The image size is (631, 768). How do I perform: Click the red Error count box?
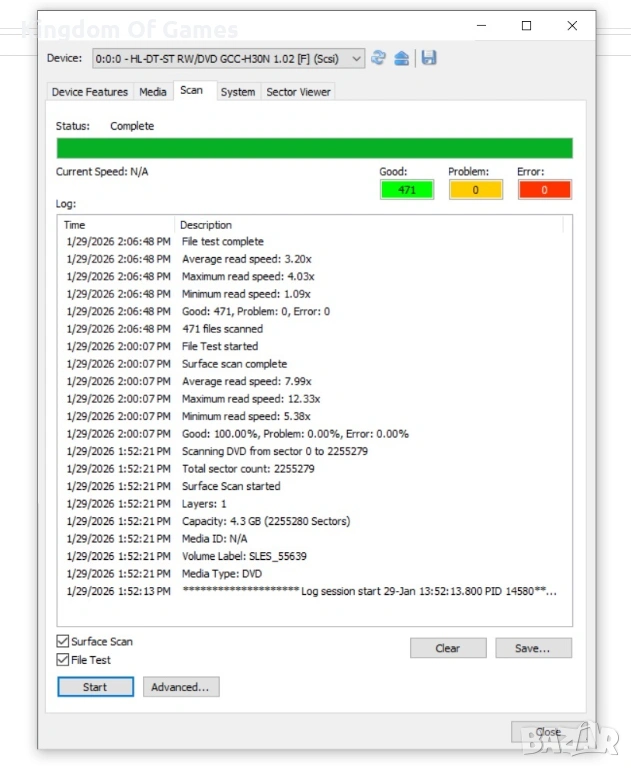click(544, 190)
